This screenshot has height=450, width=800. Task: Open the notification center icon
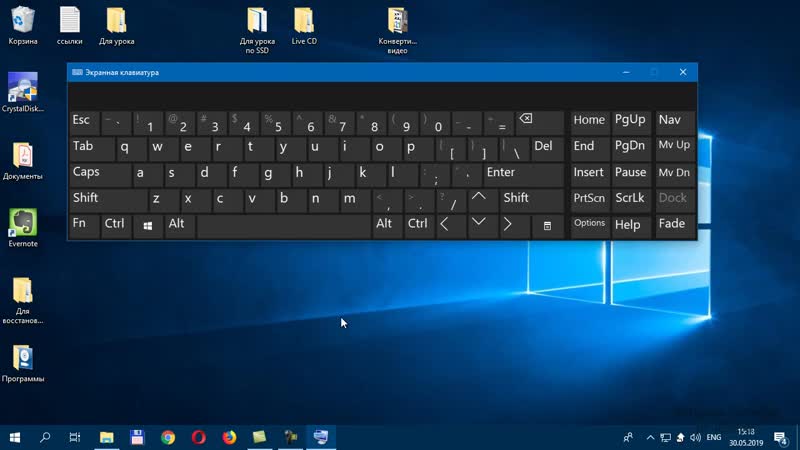pyautogui.click(x=781, y=437)
